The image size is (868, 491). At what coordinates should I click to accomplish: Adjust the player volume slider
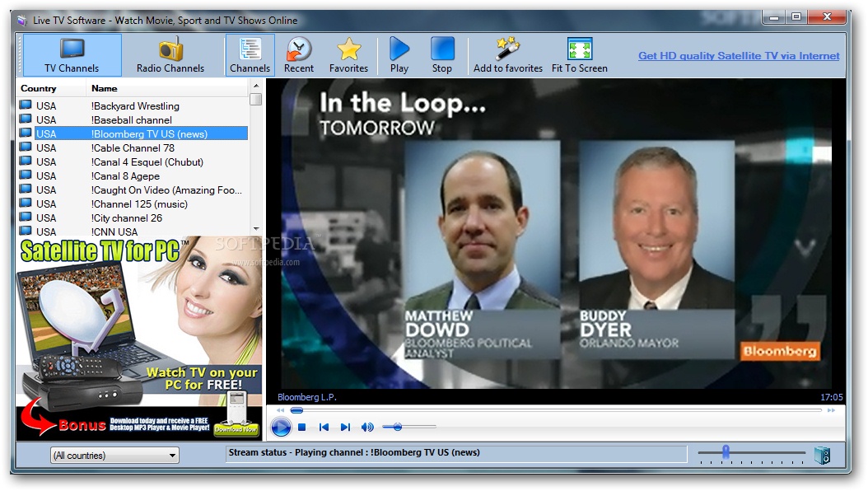point(409,427)
